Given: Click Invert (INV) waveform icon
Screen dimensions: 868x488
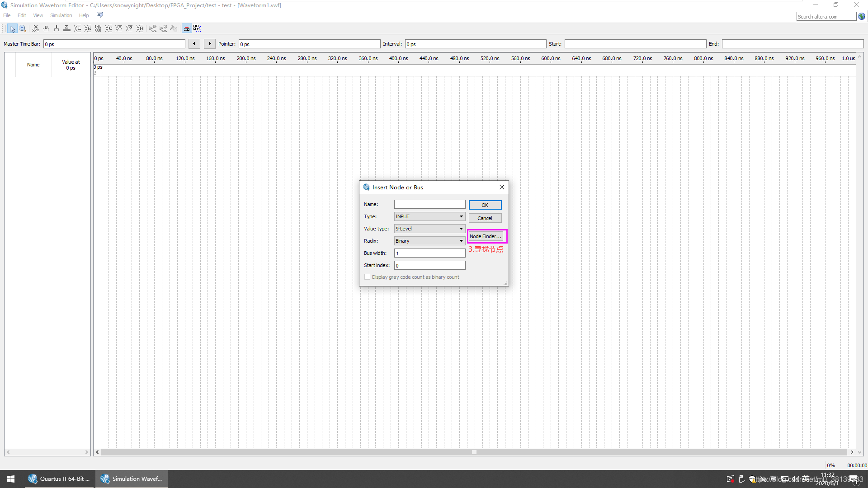Looking at the screenshot, I should click(98, 28).
